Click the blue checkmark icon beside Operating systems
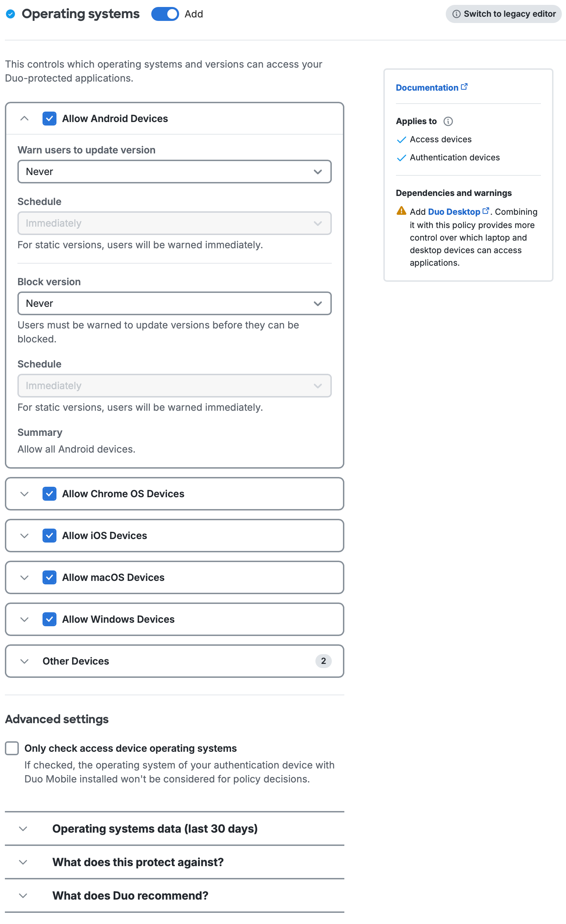The width and height of the screenshot is (566, 924). pyautogui.click(x=10, y=14)
